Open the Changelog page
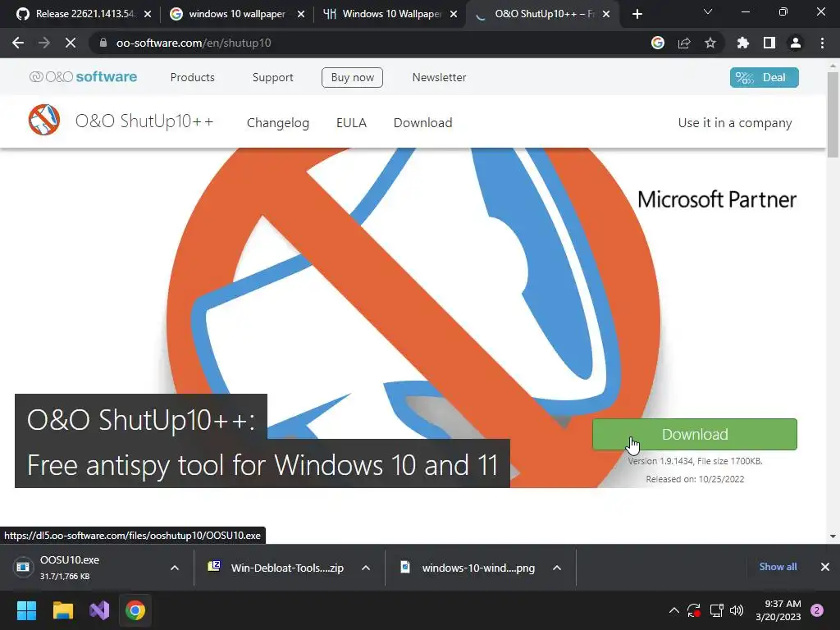 click(277, 123)
